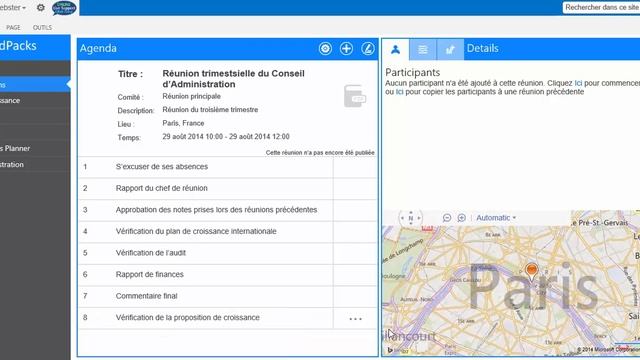
Task: Click in the 'Rechercher dans ce site' search box
Action: pyautogui.click(x=601, y=7)
